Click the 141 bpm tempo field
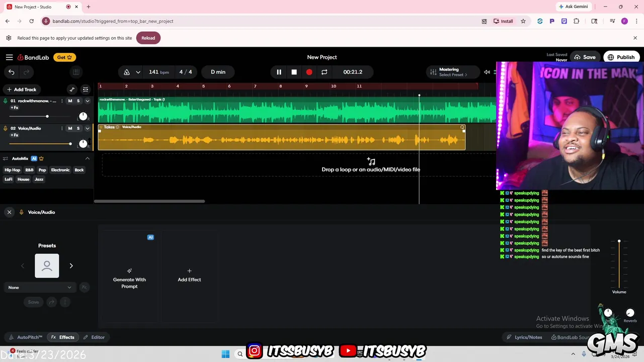Screen dimensions: 644x362 coord(159,72)
